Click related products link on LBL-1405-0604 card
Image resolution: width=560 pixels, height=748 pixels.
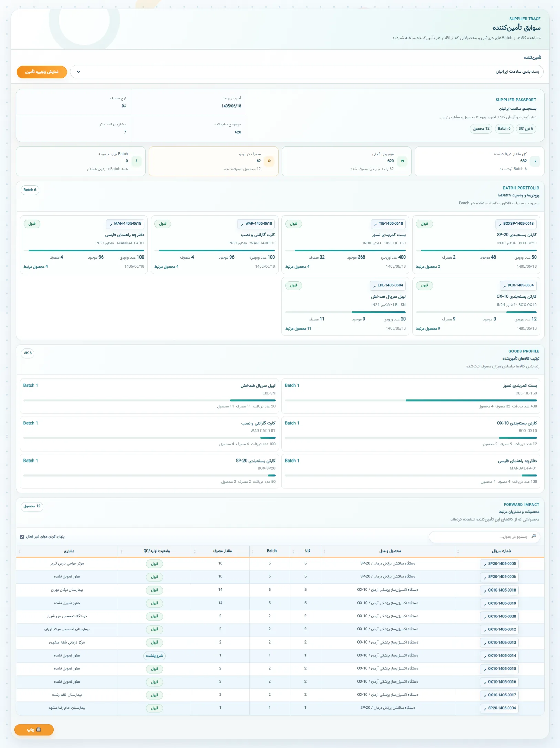(298, 329)
